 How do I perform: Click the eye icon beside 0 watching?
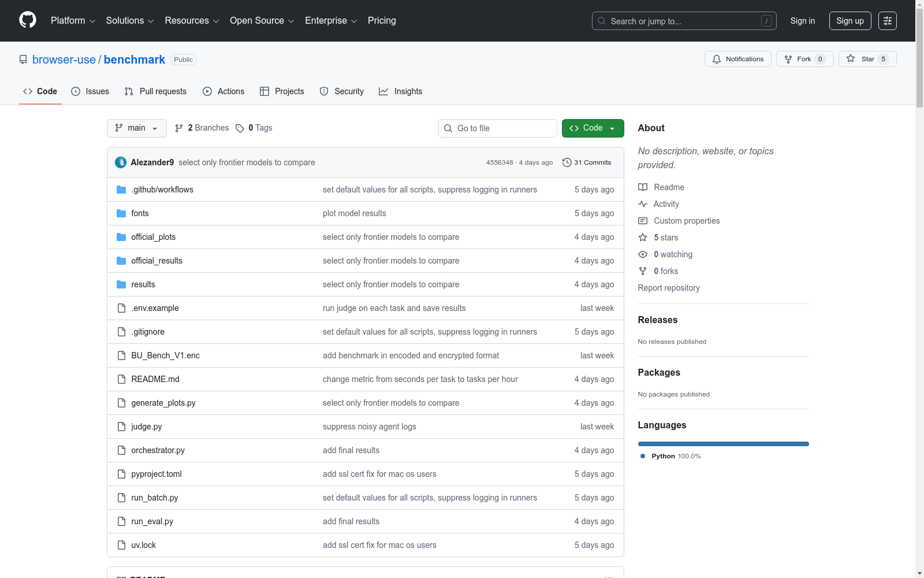(x=643, y=254)
